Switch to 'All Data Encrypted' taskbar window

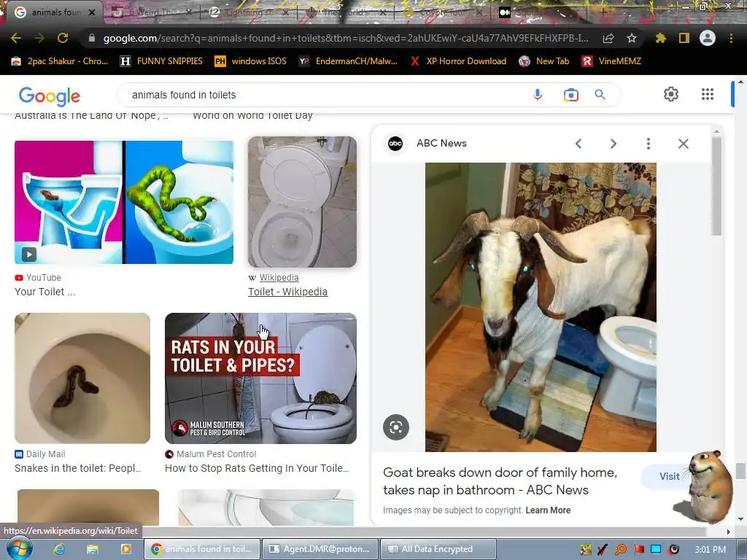[x=438, y=549]
